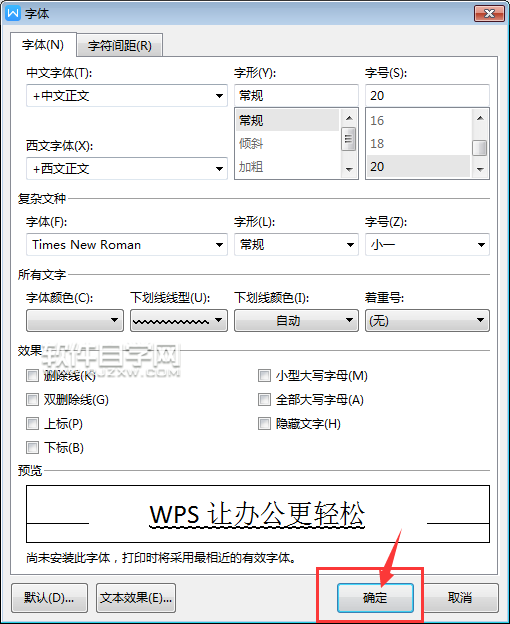The image size is (510, 624).
Task: Switch to the 字体(N) tab
Action: coord(43,45)
